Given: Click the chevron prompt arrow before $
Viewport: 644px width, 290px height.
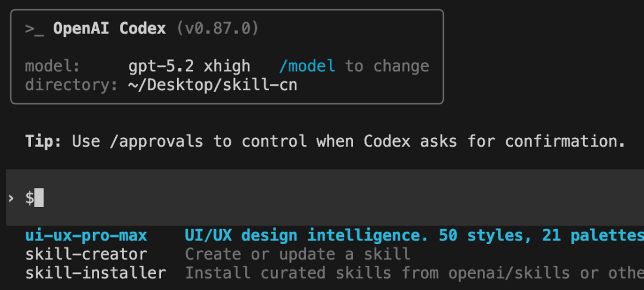Looking at the screenshot, I should click(11, 198).
